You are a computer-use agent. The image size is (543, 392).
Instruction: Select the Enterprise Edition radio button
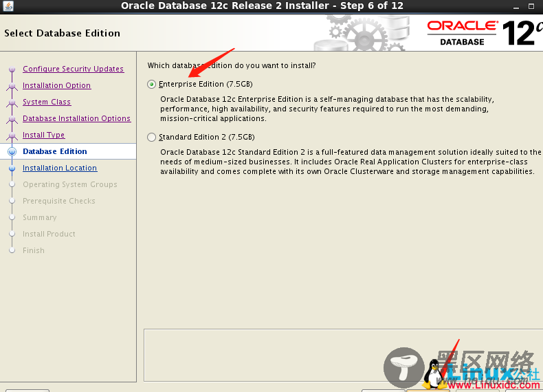pos(151,84)
